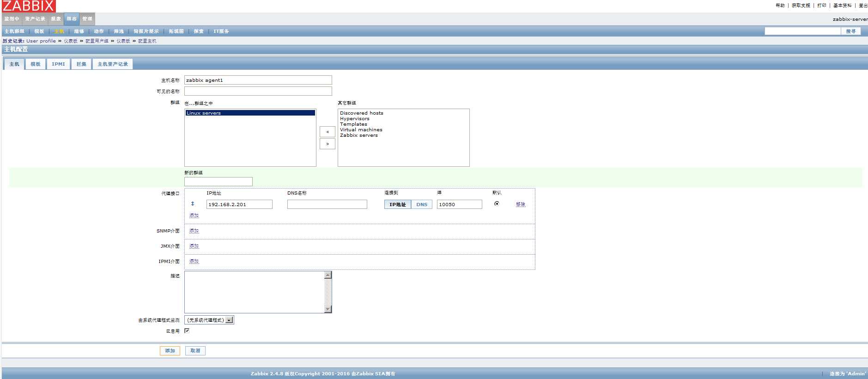
Task: Toggle the 已启用 enabled checkbox
Action: click(x=187, y=330)
